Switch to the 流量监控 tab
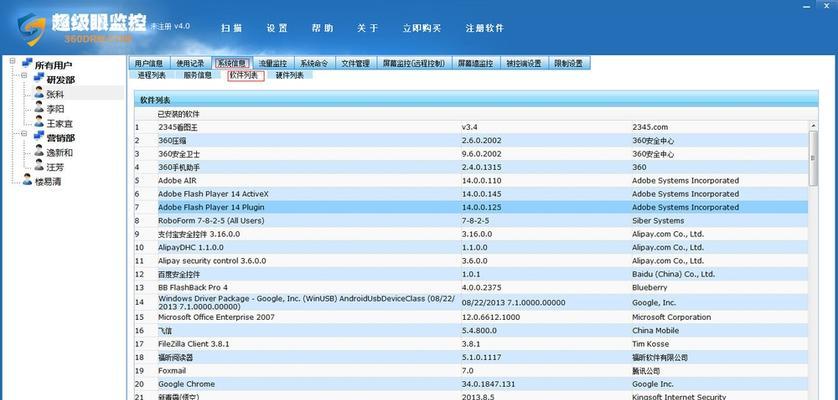The image size is (838, 400). click(273, 63)
